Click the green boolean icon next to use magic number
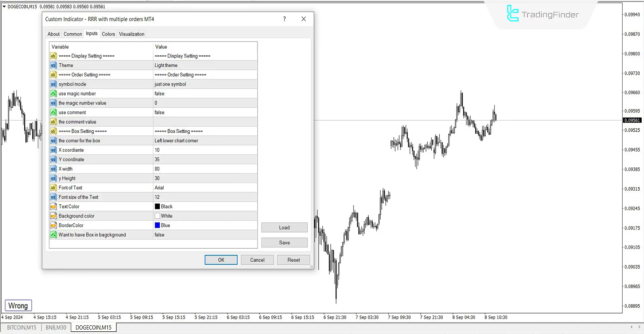644x334 pixels. click(53, 93)
